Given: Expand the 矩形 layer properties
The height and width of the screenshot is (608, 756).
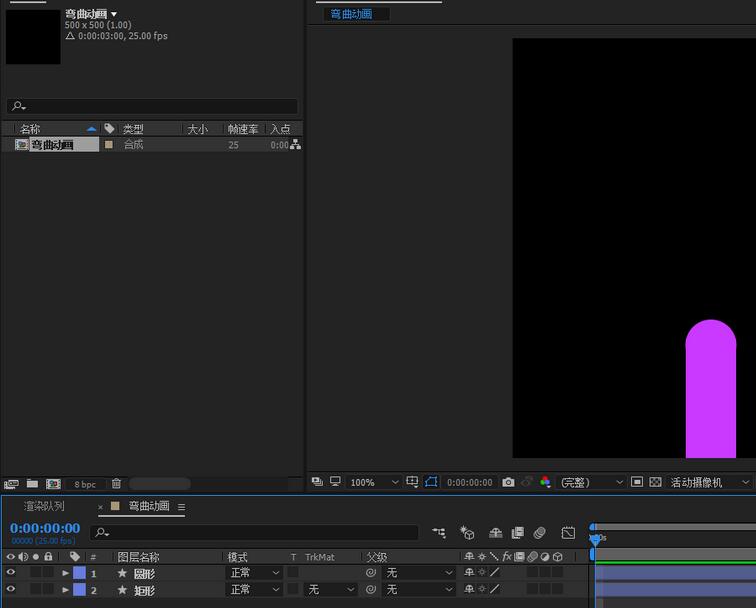Looking at the screenshot, I should (66, 590).
